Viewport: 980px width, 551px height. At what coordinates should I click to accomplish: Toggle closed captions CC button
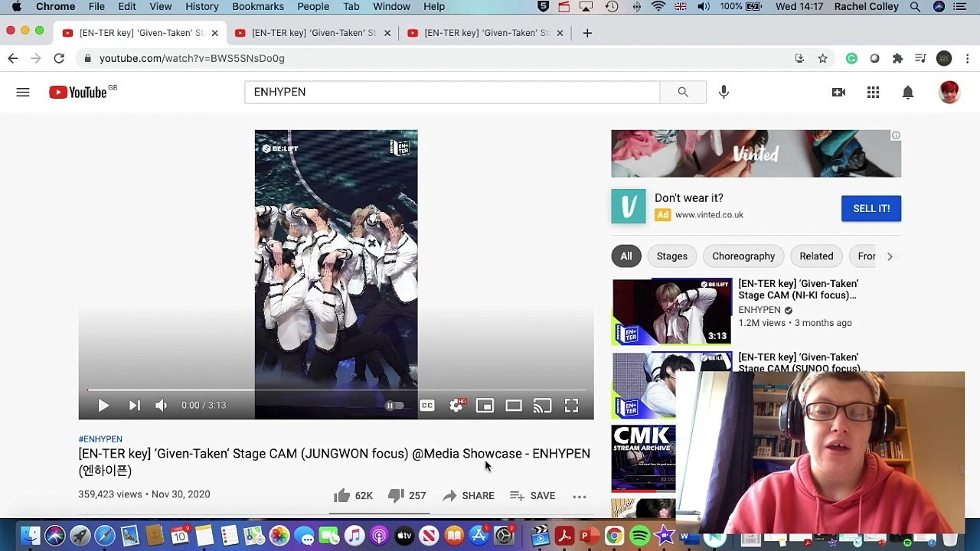[x=427, y=406]
